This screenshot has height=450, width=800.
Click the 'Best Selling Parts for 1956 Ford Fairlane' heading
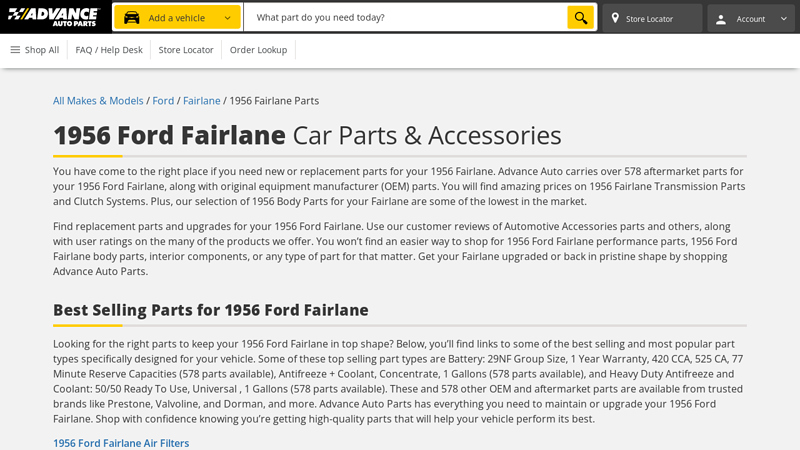coord(211,310)
